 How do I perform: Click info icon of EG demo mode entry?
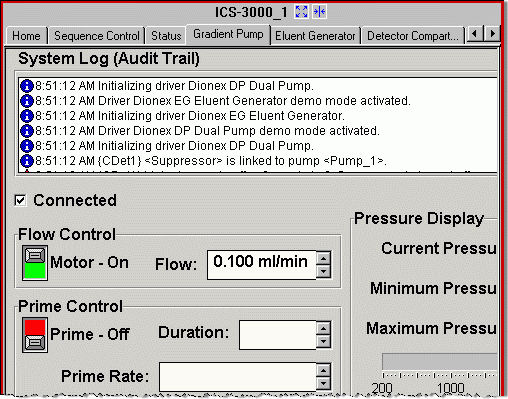pyautogui.click(x=27, y=101)
